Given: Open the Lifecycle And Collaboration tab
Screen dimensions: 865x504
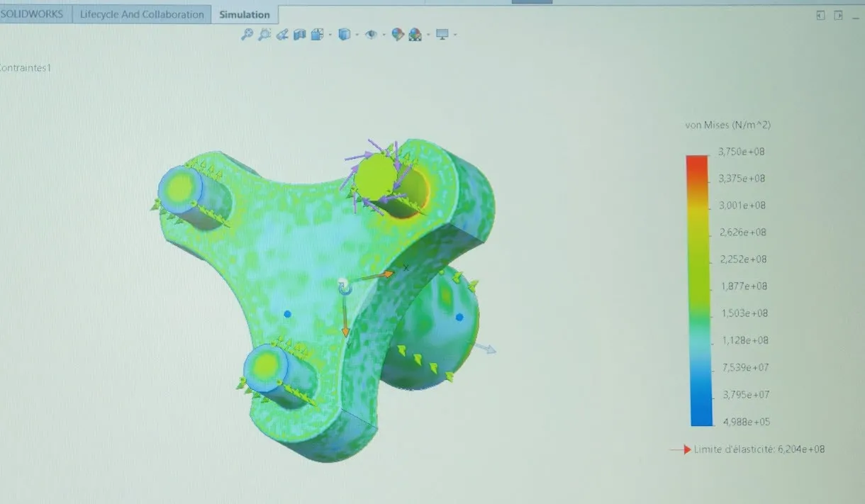Looking at the screenshot, I should 142,14.
